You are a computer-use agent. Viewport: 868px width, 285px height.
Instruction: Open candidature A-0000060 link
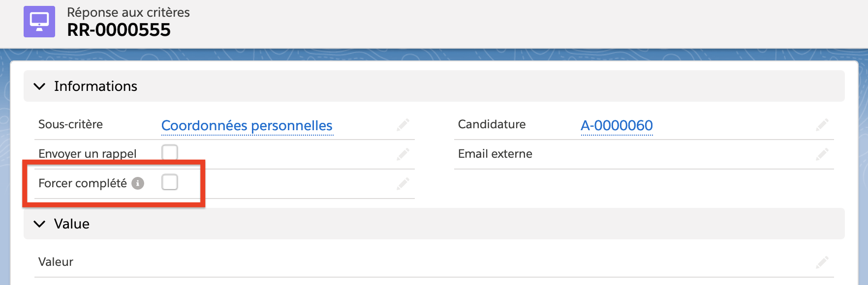coord(617,126)
